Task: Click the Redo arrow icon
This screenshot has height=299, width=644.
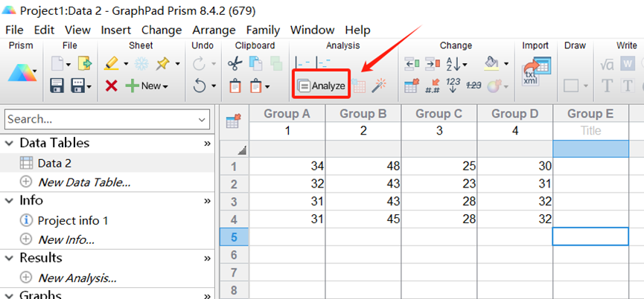Action: pos(199,63)
